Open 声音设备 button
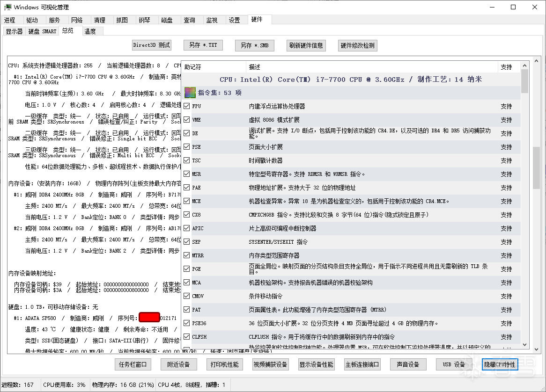 point(408,364)
